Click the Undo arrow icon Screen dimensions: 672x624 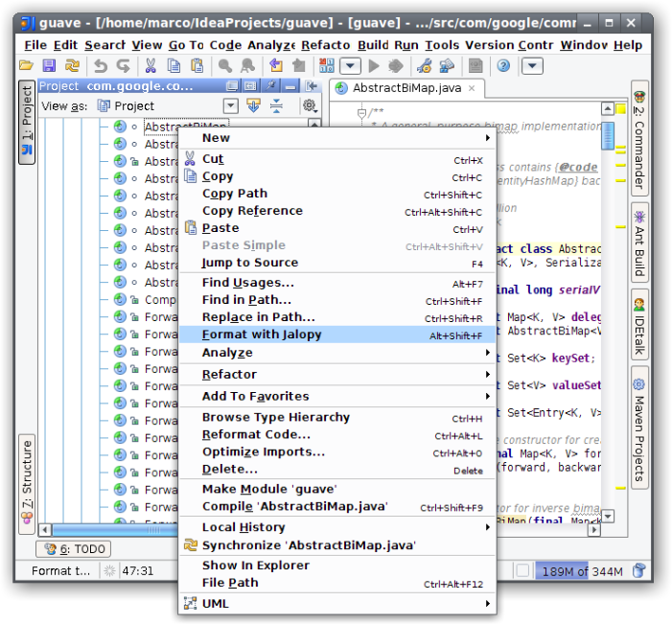[101, 65]
